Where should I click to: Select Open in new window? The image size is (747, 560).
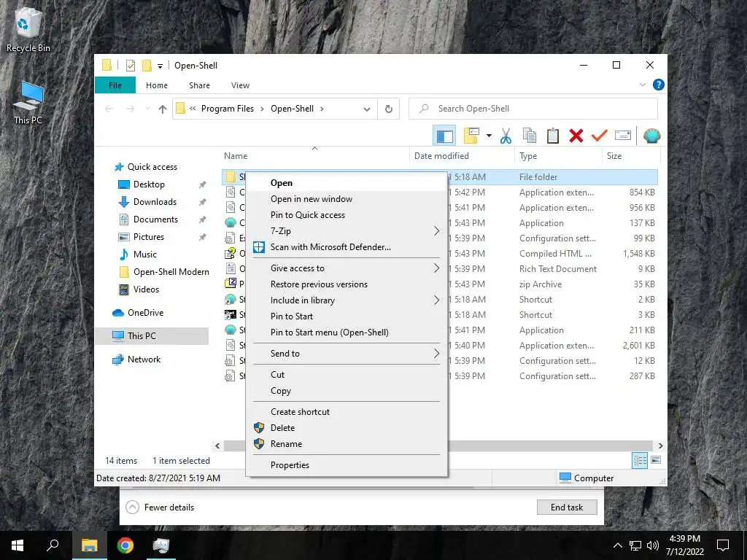(347, 199)
